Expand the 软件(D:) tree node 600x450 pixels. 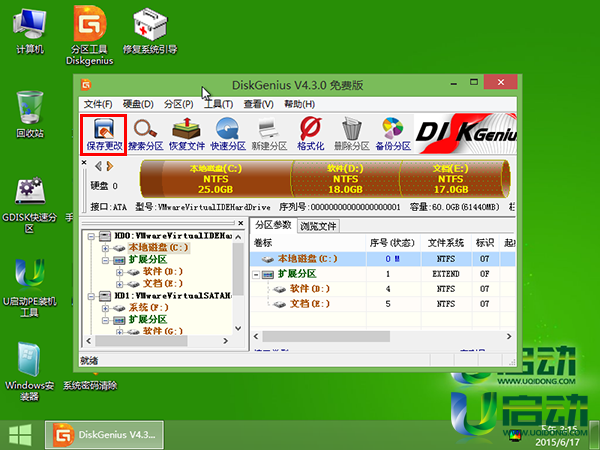[119, 272]
